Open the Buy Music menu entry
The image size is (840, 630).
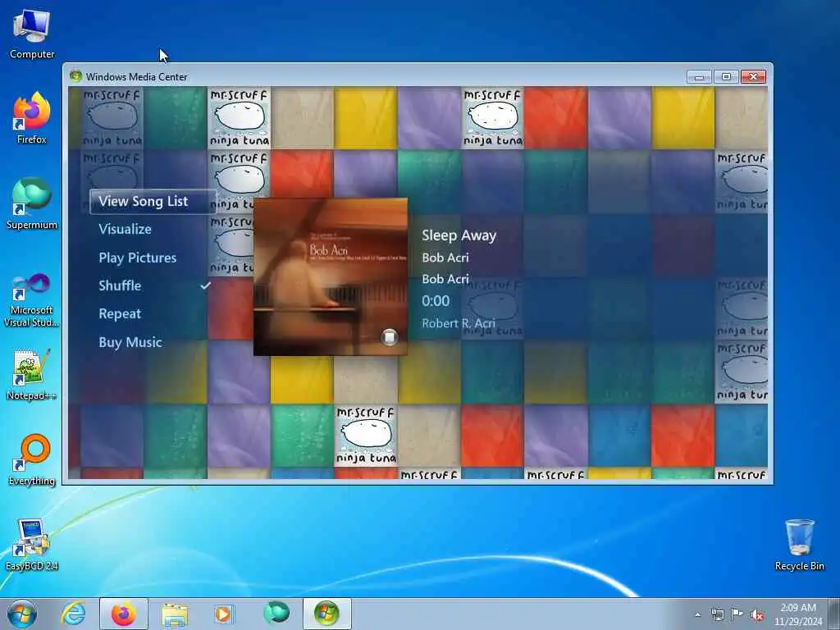pyautogui.click(x=130, y=342)
